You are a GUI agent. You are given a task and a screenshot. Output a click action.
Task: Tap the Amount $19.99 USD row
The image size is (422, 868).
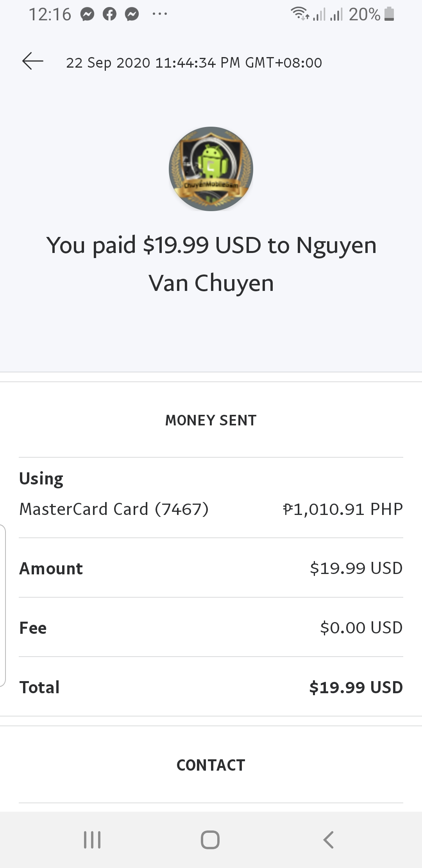coord(211,568)
